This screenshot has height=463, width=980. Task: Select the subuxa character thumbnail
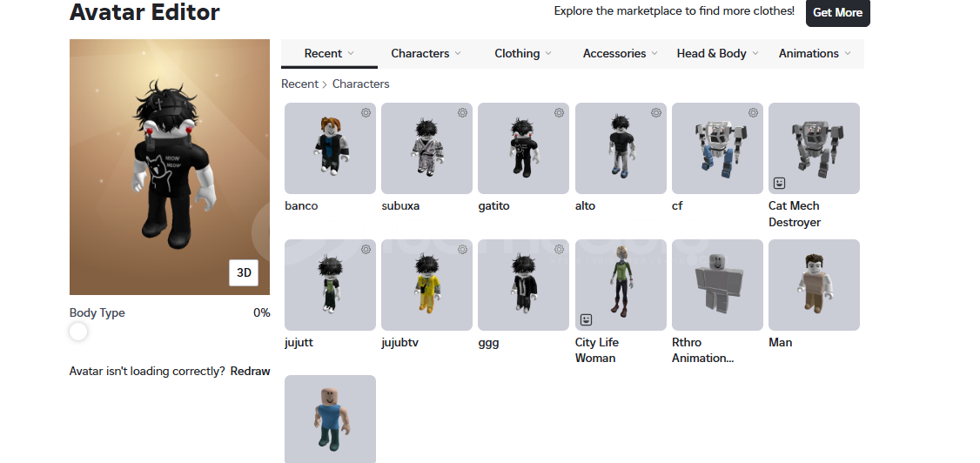[x=426, y=148]
